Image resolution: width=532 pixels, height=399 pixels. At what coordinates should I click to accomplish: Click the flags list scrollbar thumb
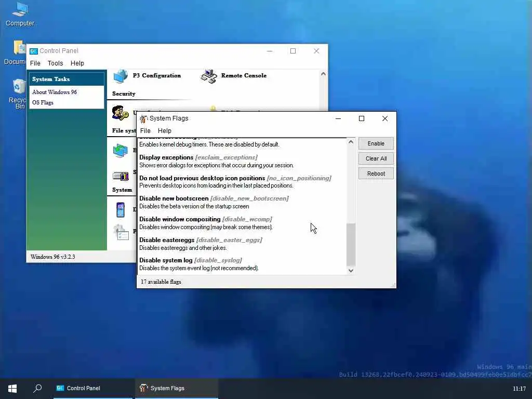click(x=351, y=244)
